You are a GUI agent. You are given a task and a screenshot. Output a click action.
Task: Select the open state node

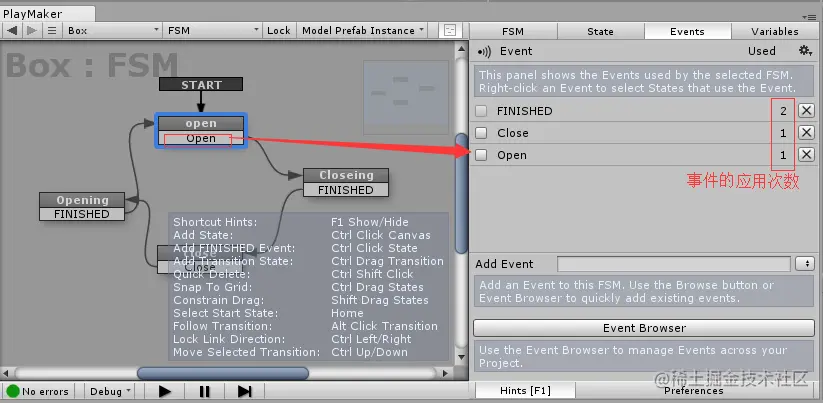(201, 123)
